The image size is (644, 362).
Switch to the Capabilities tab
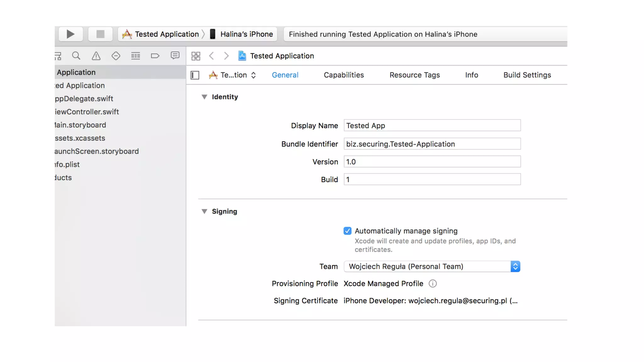tap(344, 75)
